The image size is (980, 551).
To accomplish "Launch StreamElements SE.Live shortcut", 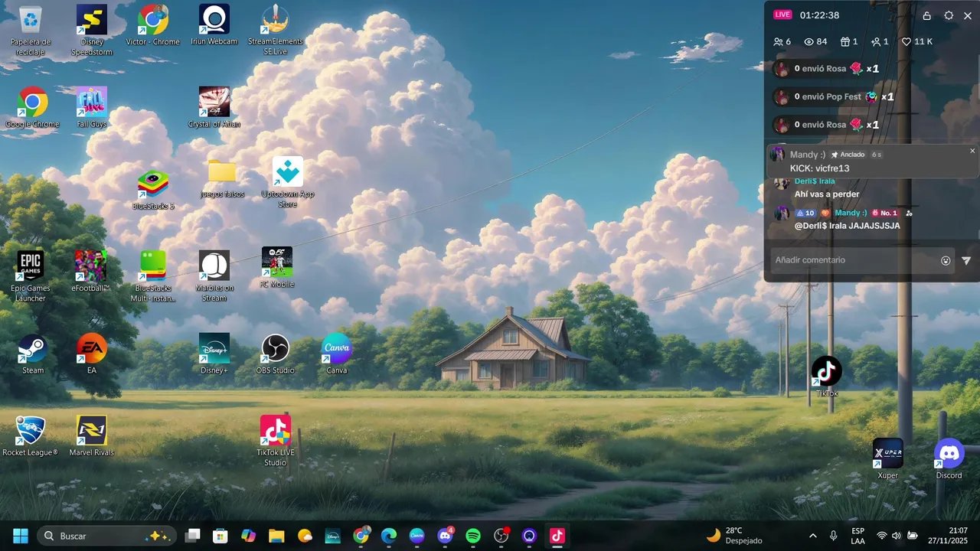I will coord(276,31).
